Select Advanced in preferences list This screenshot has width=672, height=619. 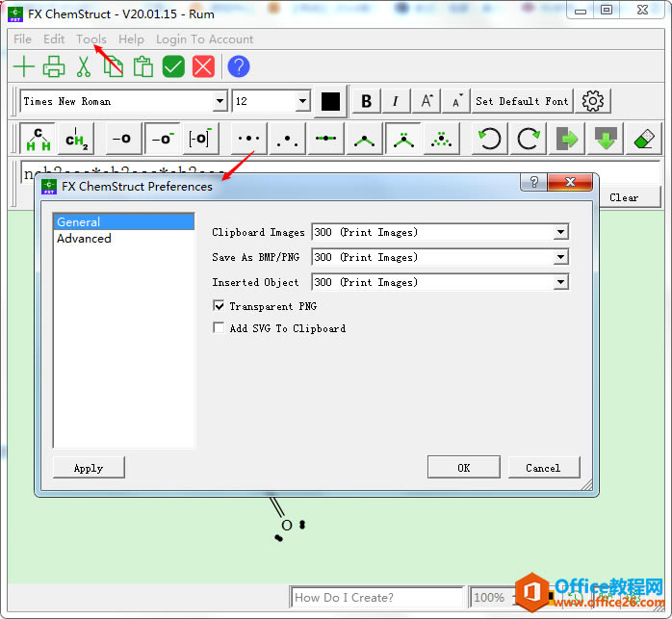124,239
